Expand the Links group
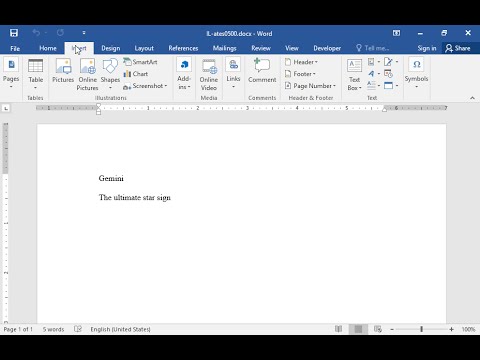 click(x=233, y=74)
